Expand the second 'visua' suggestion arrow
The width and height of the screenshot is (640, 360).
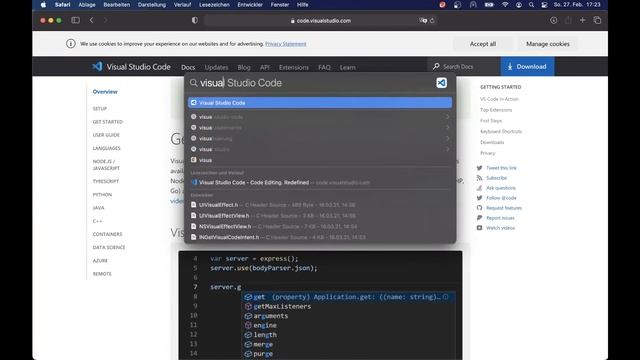point(447,127)
